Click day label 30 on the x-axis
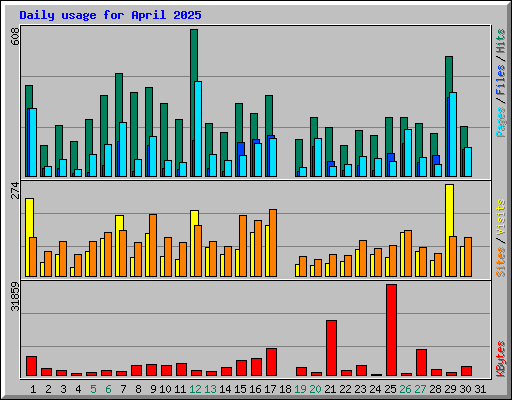 point(465,389)
